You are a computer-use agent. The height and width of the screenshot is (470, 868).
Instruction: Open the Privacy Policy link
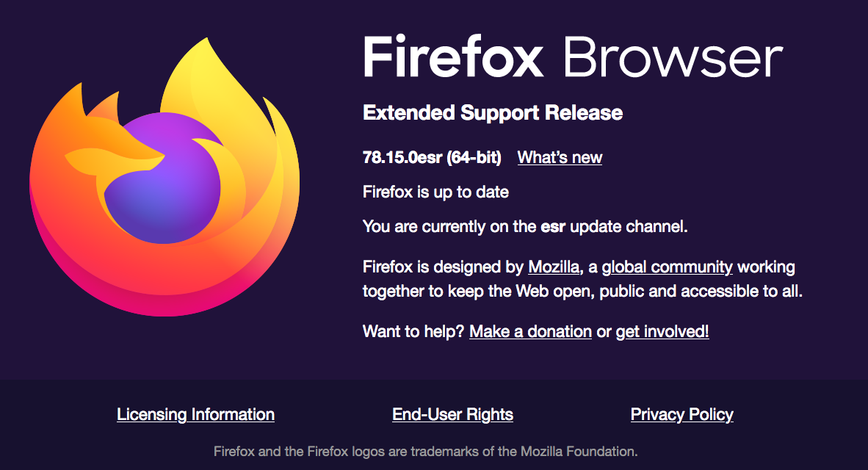point(681,415)
